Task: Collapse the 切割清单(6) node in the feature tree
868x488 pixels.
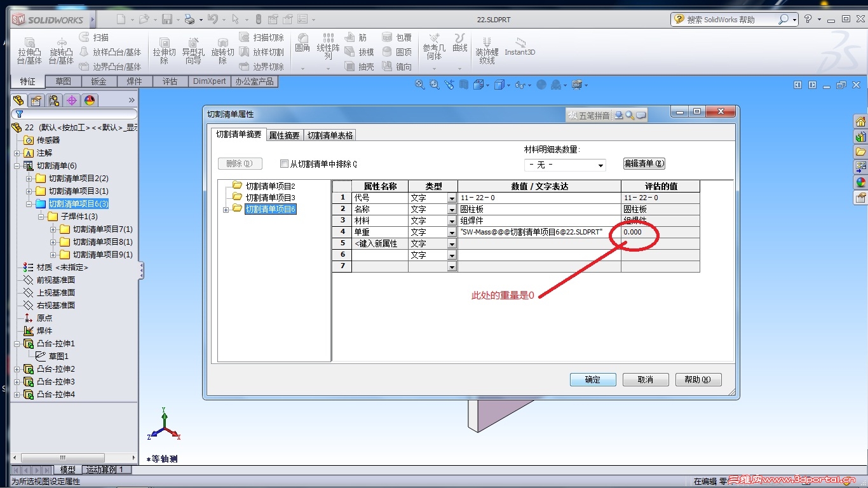Action: pyautogui.click(x=17, y=166)
